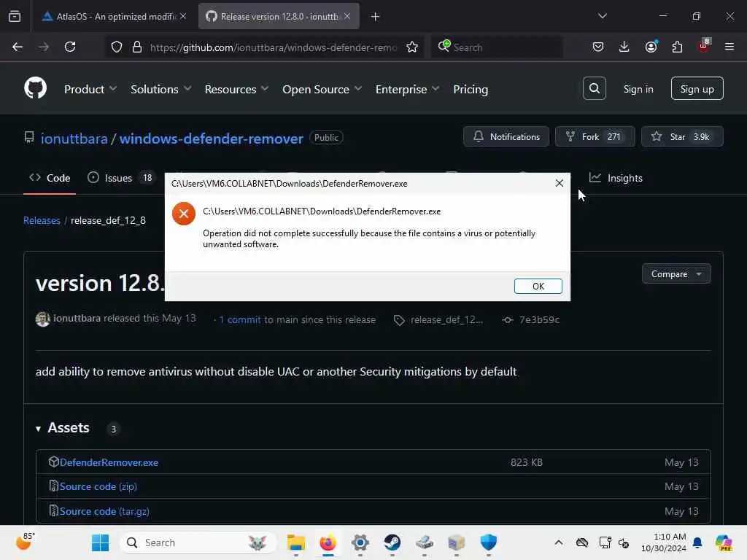Expand the Resources menu
The width and height of the screenshot is (747, 560).
[236, 89]
